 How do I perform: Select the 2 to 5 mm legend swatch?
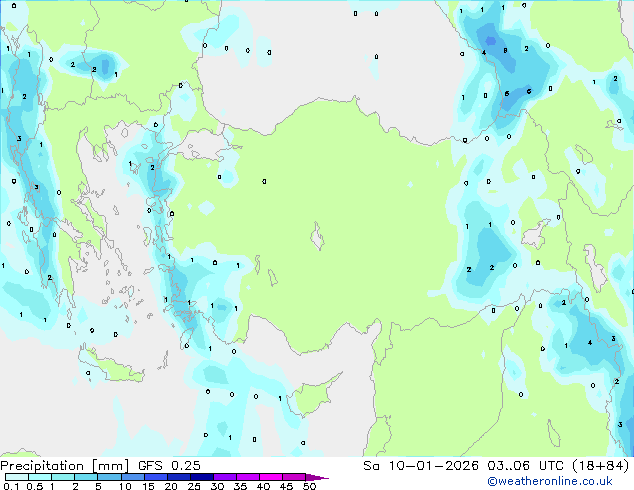pyautogui.click(x=86, y=477)
